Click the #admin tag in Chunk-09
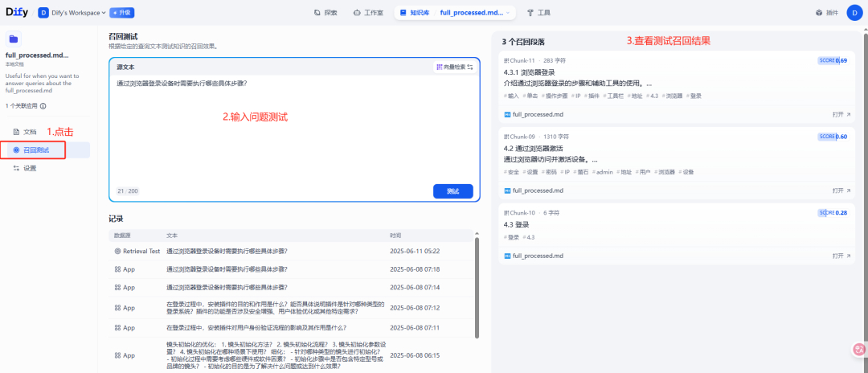868x373 pixels. (x=602, y=172)
